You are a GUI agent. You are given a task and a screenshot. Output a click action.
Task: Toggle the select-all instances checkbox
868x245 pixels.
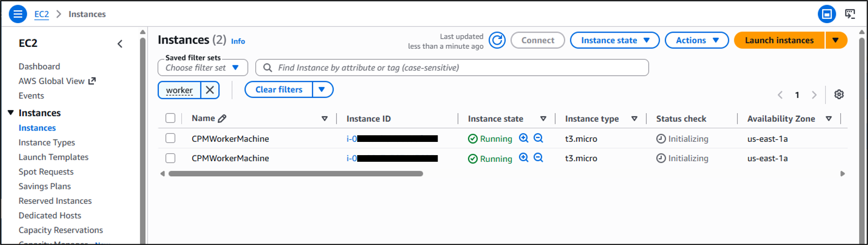pyautogui.click(x=171, y=118)
